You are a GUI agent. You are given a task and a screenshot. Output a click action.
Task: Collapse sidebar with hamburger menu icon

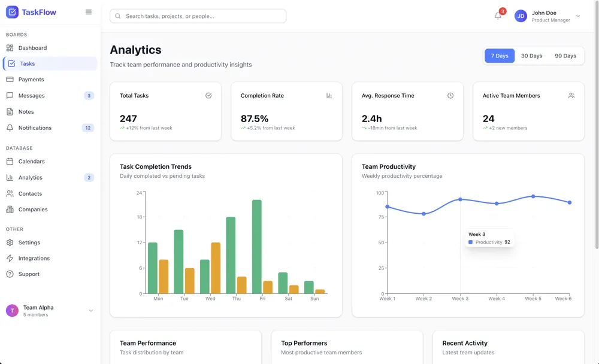(89, 12)
